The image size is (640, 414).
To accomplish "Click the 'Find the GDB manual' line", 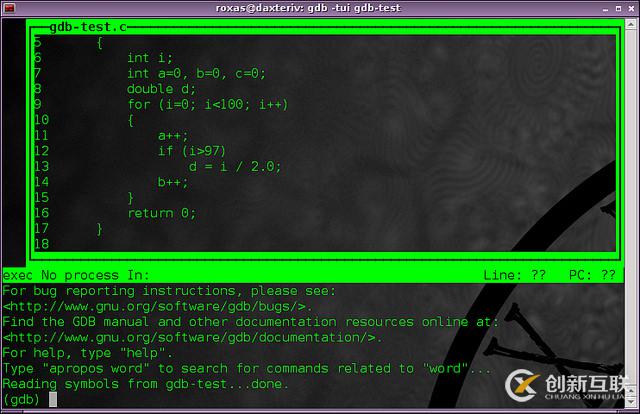I will click(251, 322).
